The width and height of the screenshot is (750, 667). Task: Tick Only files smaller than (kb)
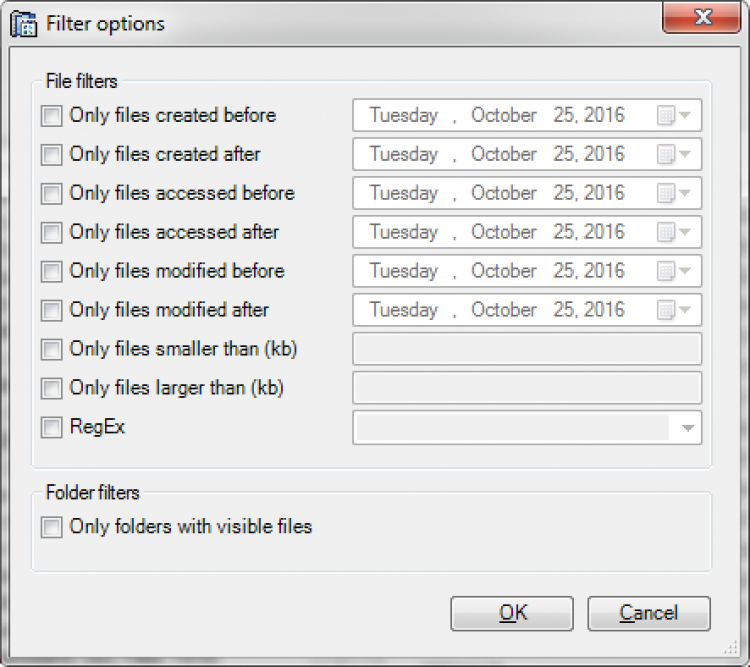51,350
